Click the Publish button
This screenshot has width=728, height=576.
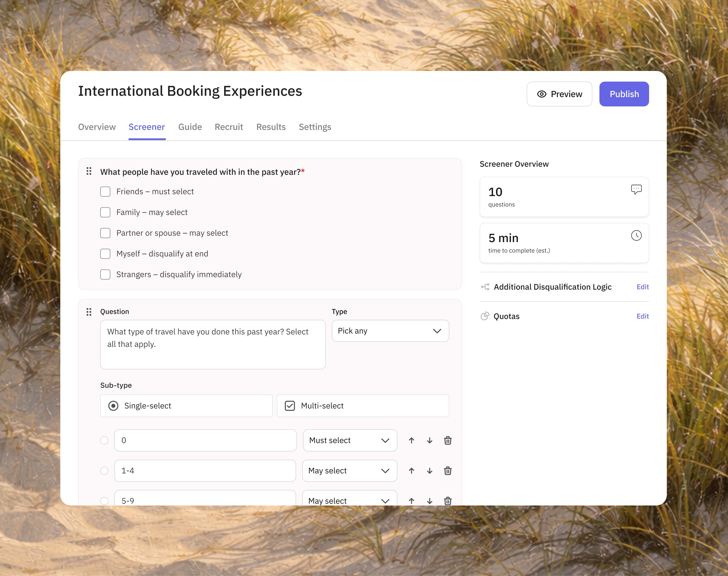tap(624, 94)
